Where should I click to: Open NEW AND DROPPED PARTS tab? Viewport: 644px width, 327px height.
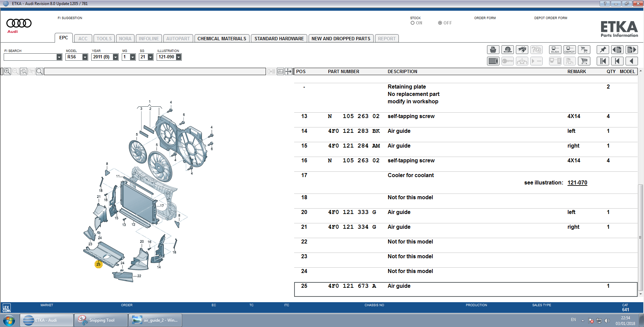click(341, 39)
